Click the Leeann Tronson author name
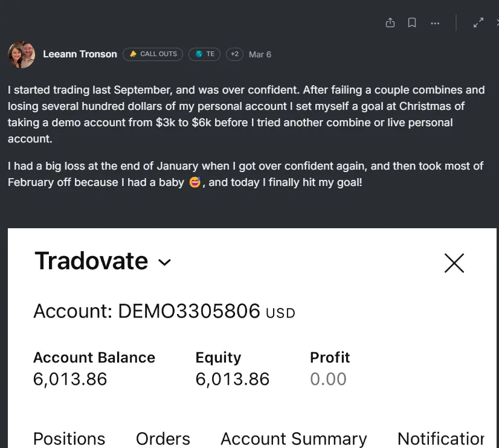Viewport: 499px width, 448px height. point(80,54)
